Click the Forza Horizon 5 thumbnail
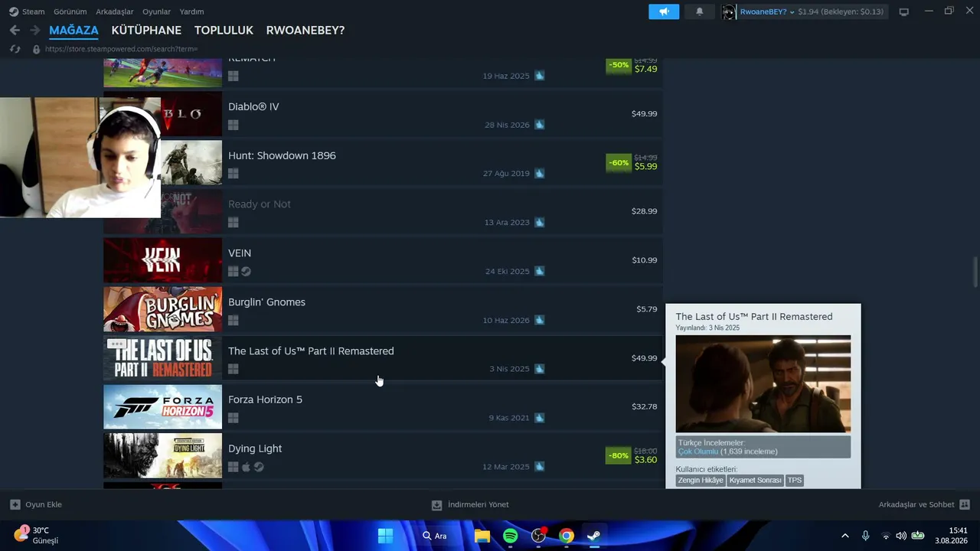 [162, 407]
